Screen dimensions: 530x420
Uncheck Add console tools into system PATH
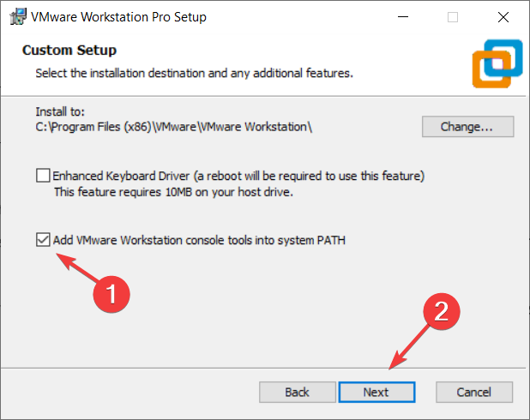[43, 239]
